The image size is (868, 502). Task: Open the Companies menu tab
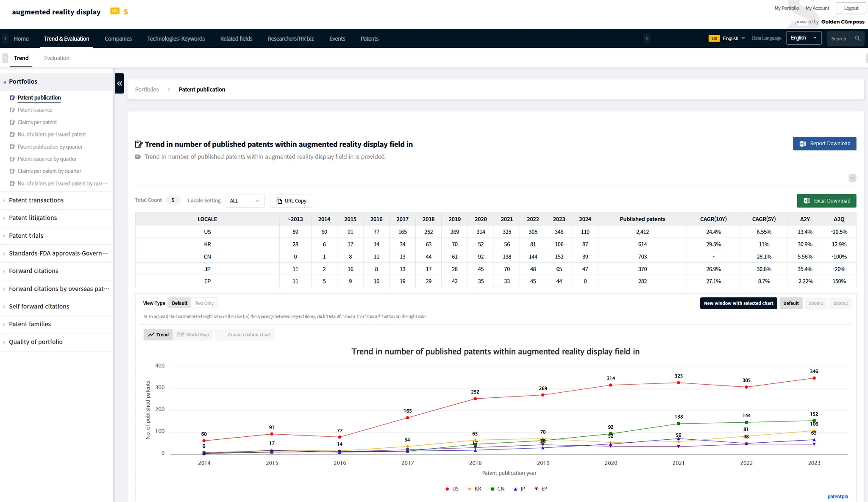coord(118,39)
